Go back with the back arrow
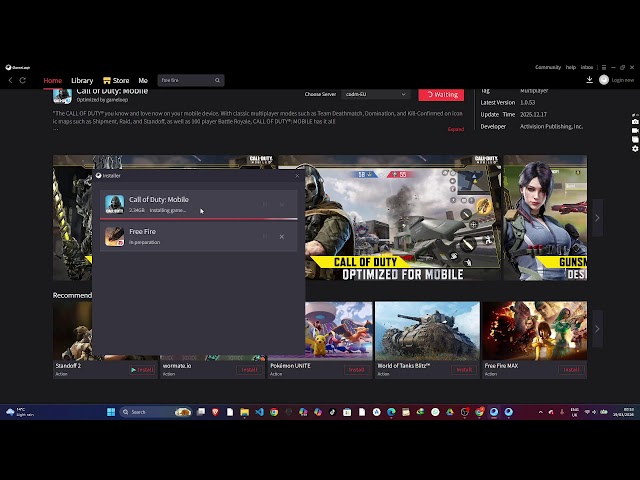Image resolution: width=640 pixels, height=480 pixels. [x=11, y=80]
